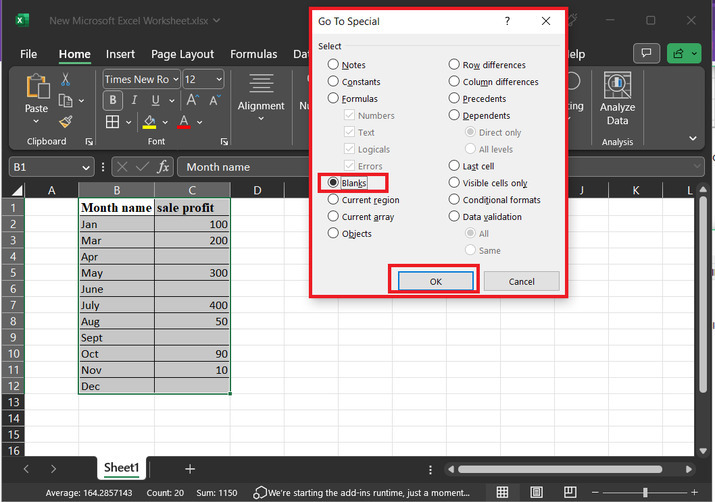
Task: Select the Constants radio button
Action: coord(334,82)
